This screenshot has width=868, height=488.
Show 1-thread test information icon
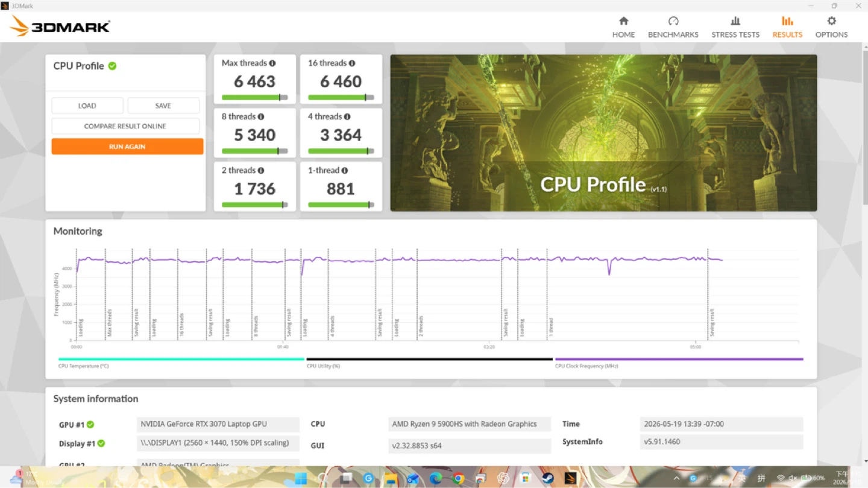[x=345, y=171]
